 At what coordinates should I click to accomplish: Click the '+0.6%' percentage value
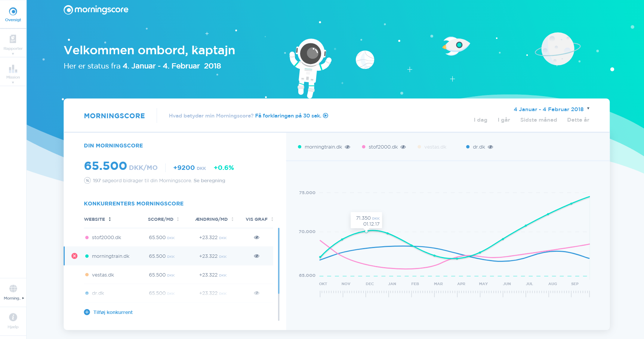(x=224, y=168)
